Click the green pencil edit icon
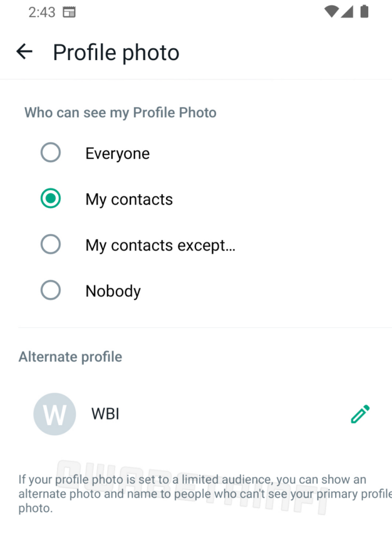The height and width of the screenshot is (554, 392). coord(360,414)
